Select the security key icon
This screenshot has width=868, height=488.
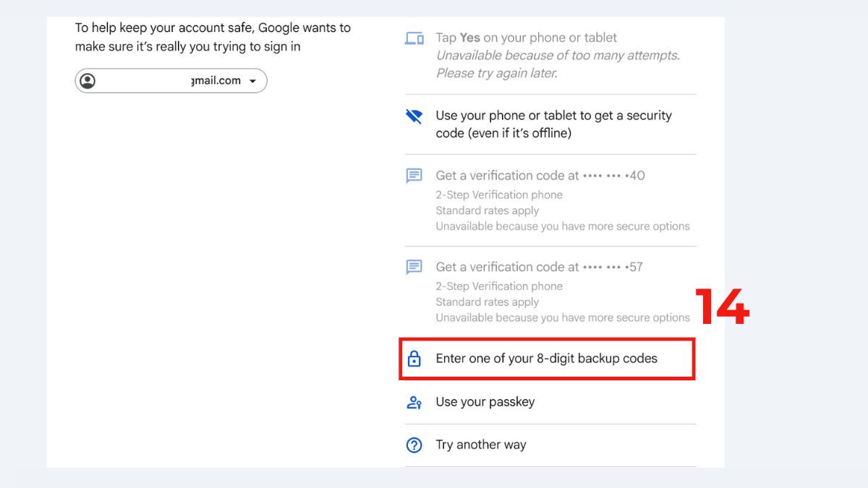[413, 115]
